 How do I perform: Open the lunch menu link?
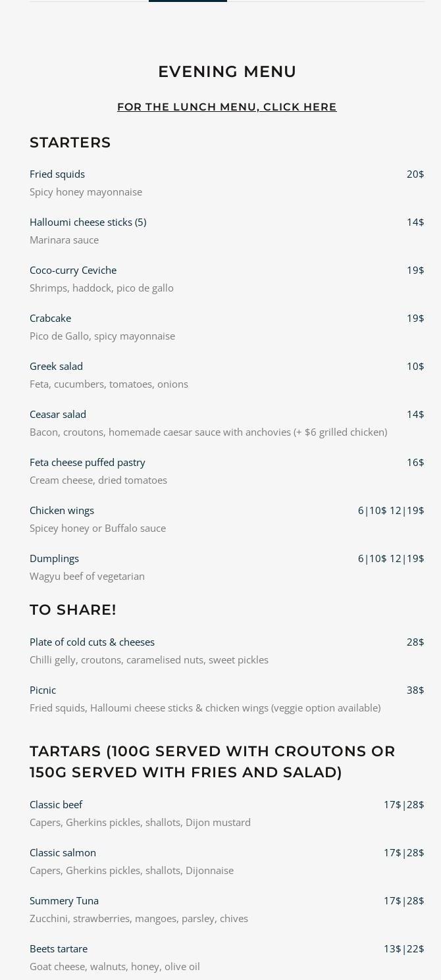(x=226, y=107)
